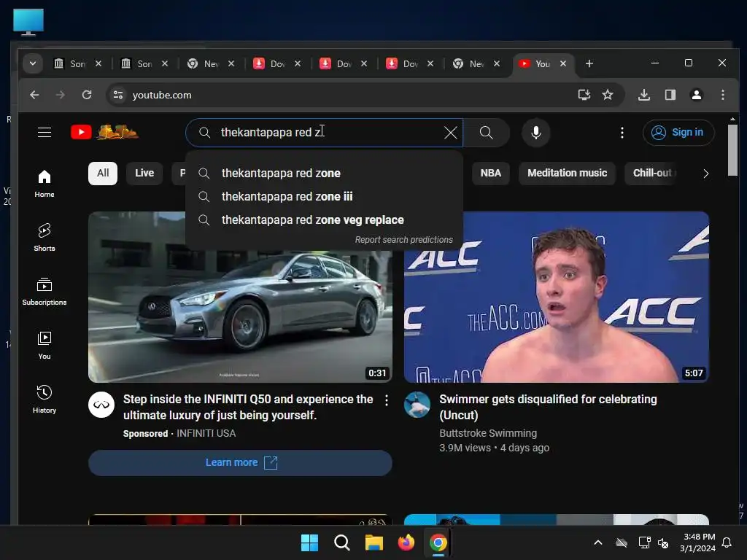The image size is (747, 560).
Task: Open File Explorer from taskbar
Action: (374, 542)
